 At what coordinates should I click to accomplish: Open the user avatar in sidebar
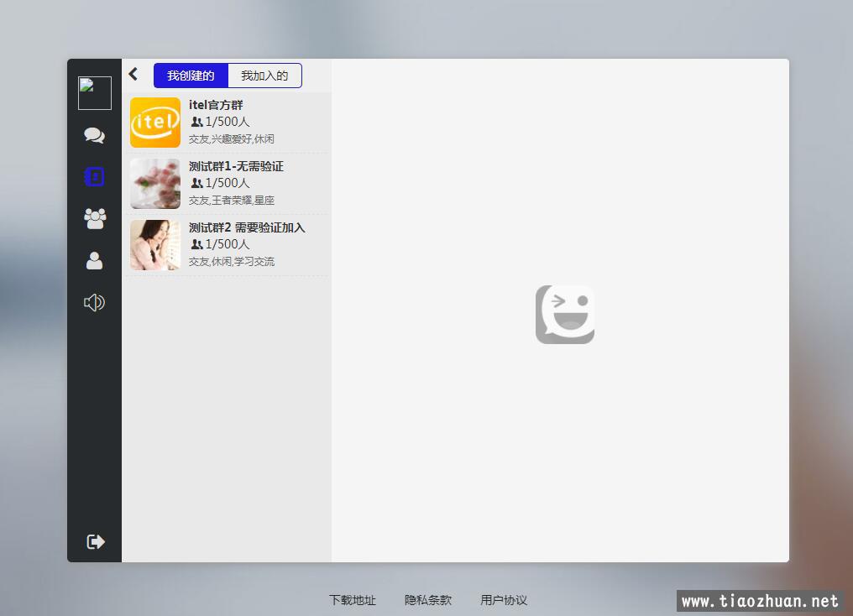point(95,93)
